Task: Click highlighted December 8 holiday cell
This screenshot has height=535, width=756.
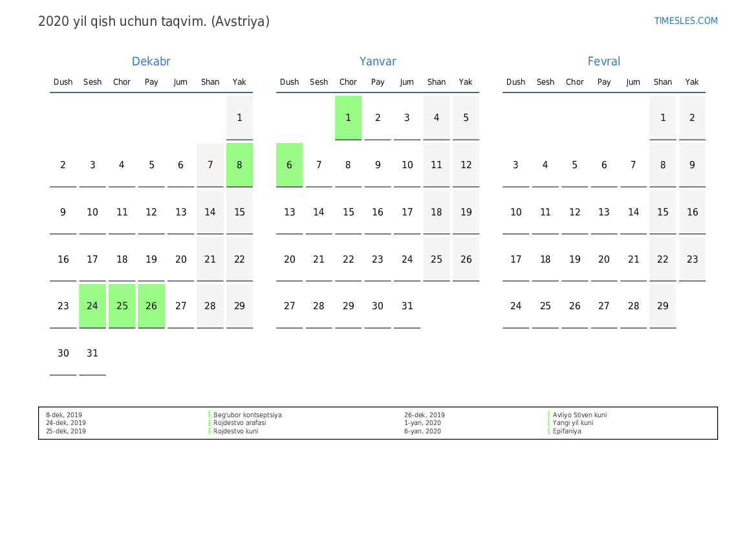Action: tap(239, 165)
